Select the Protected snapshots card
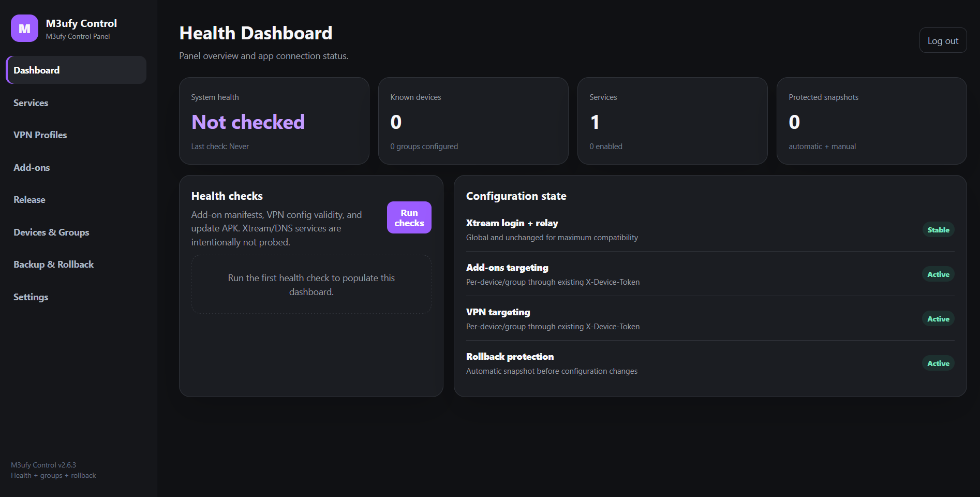 tap(871, 121)
